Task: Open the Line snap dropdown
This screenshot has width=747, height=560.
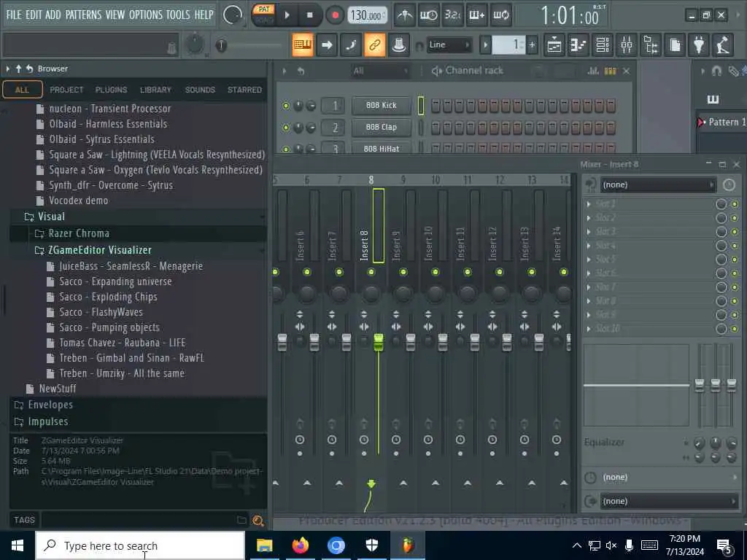Action: [449, 44]
